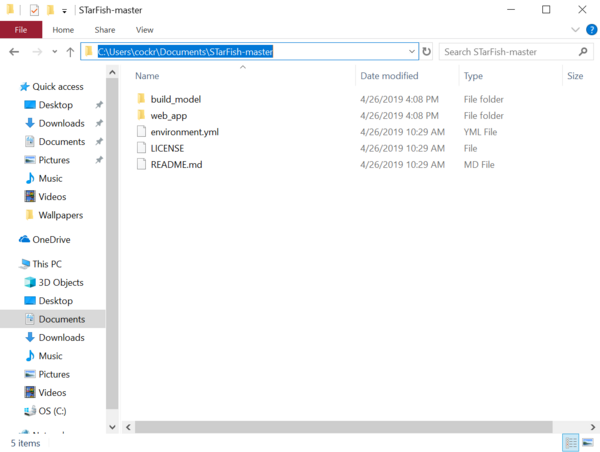
Task: Open Pictures under This PC
Action: pyautogui.click(x=54, y=374)
